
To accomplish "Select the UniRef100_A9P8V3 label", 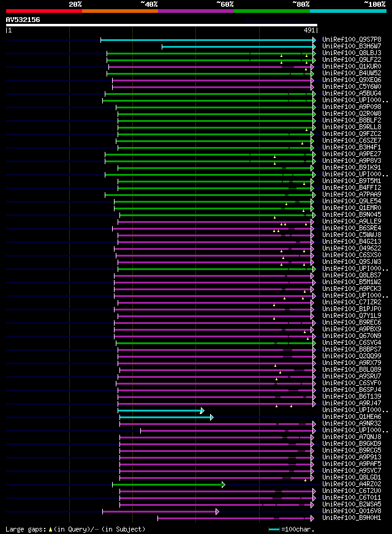I will [352, 160].
